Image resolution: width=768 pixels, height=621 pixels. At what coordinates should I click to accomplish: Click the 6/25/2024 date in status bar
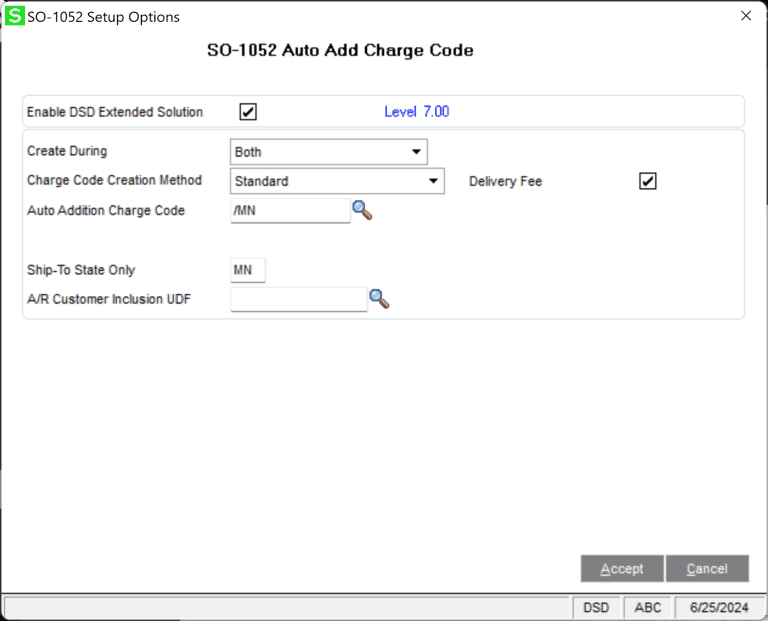(x=716, y=608)
